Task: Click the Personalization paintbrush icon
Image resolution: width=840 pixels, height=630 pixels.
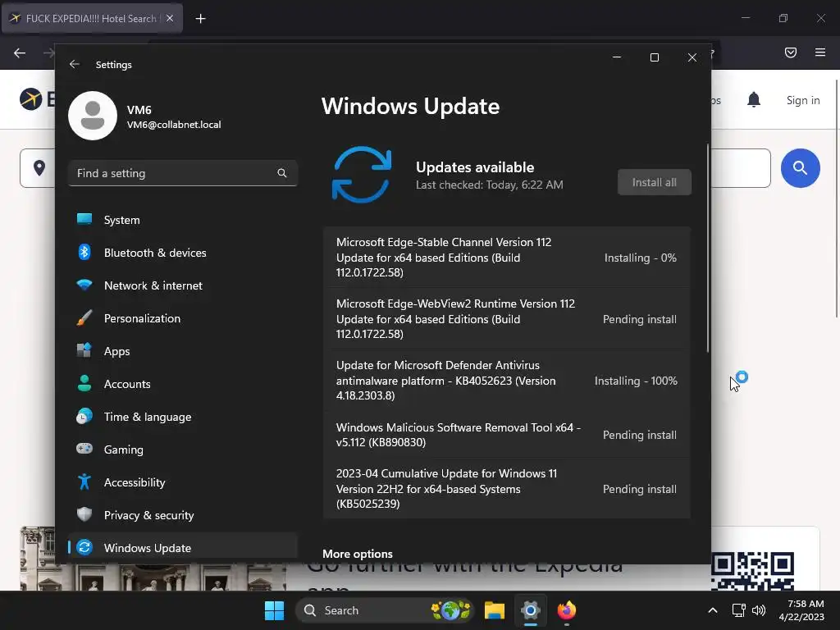Action: pos(84,318)
